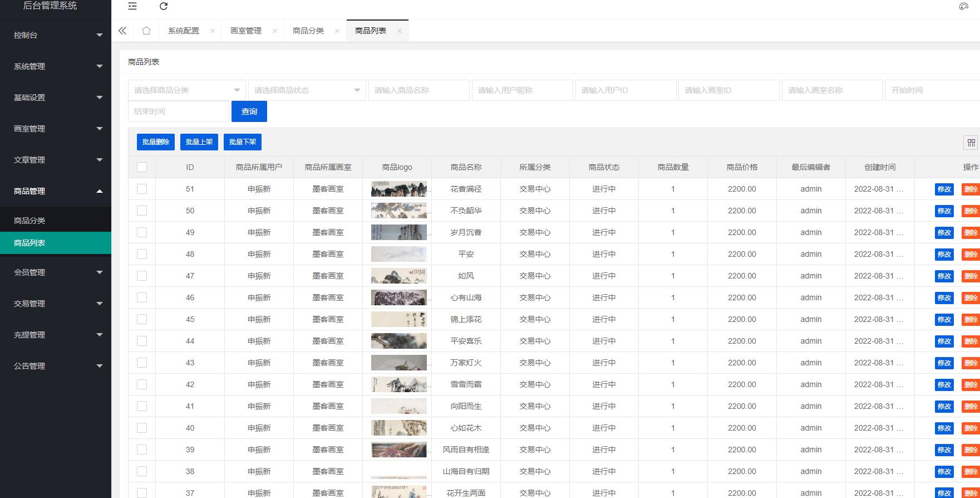
Task: Click the refresh icon in top bar
Action: tap(164, 6)
